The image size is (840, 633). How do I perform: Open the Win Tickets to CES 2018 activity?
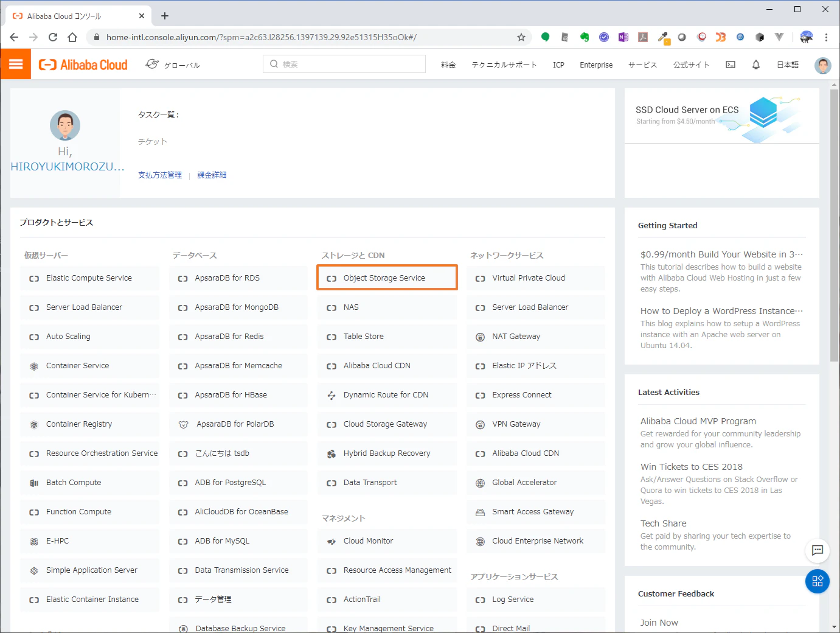tap(692, 467)
